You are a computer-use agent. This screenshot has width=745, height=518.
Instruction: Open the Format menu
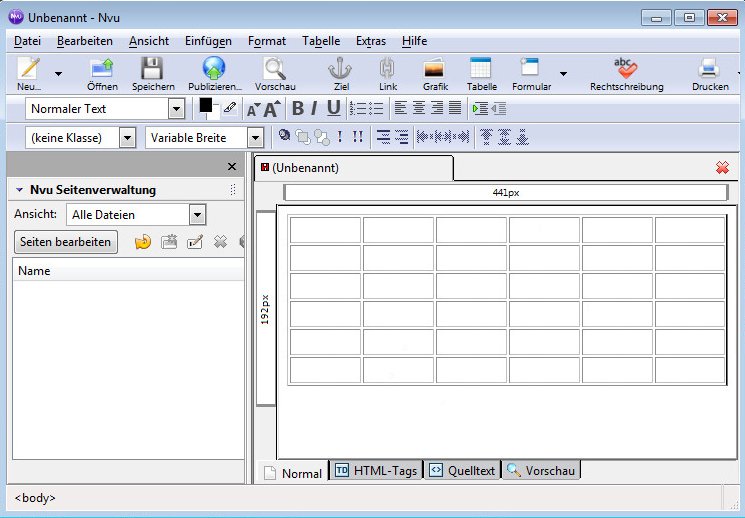[x=267, y=41]
